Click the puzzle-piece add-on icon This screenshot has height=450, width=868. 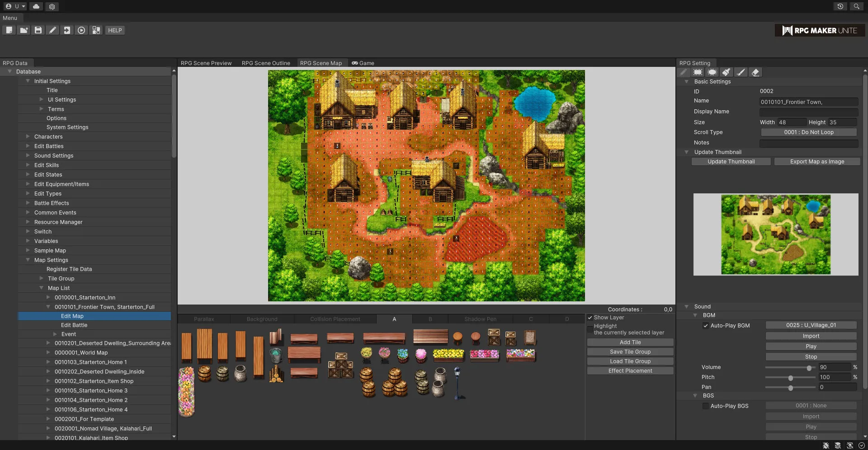(96, 30)
